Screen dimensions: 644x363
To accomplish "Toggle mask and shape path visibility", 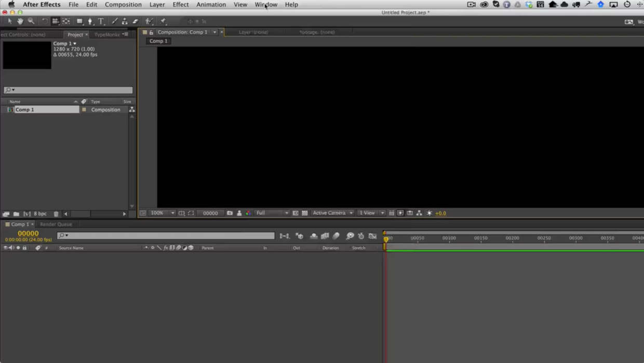I will (x=191, y=213).
